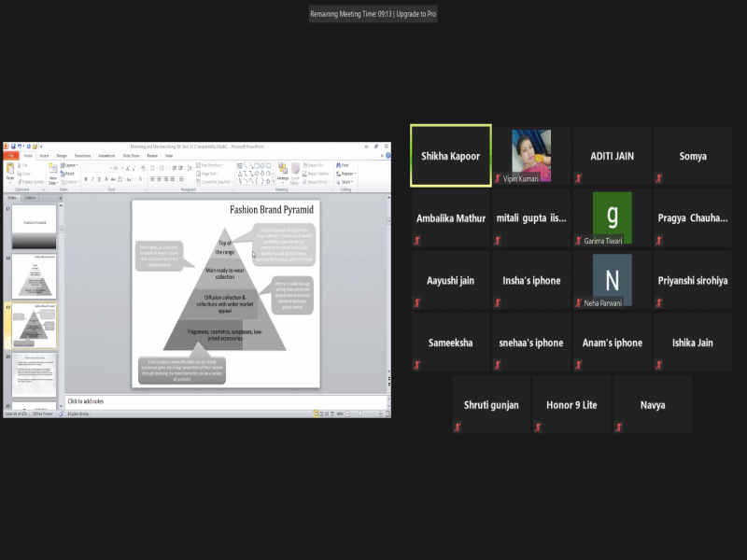This screenshot has height=560, width=747.
Task: Toggle Bold formatting in Font group
Action: [85, 179]
